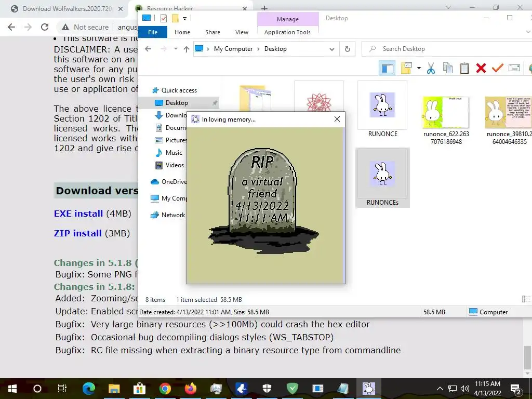Open the View ribbon tab
Image resolution: width=532 pixels, height=399 pixels.
(242, 32)
